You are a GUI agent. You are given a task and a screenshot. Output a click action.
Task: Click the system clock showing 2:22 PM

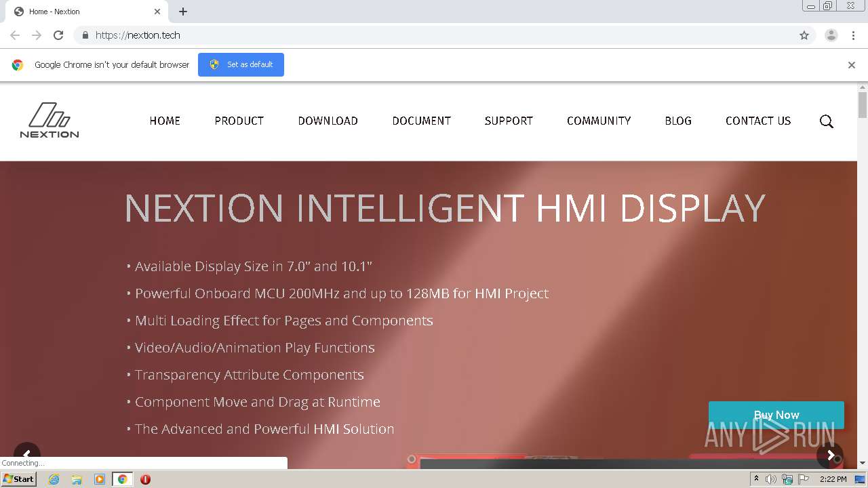pyautogui.click(x=833, y=479)
